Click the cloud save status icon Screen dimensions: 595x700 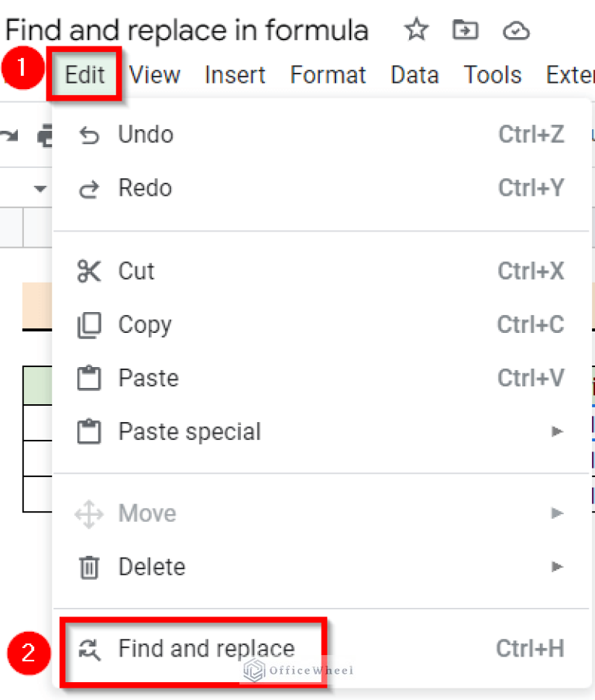click(516, 31)
